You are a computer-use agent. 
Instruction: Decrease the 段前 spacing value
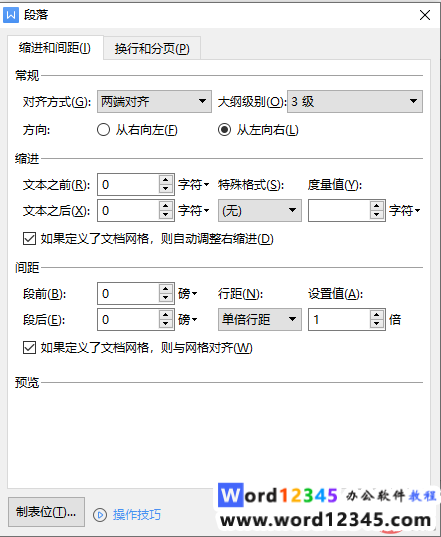click(166, 298)
